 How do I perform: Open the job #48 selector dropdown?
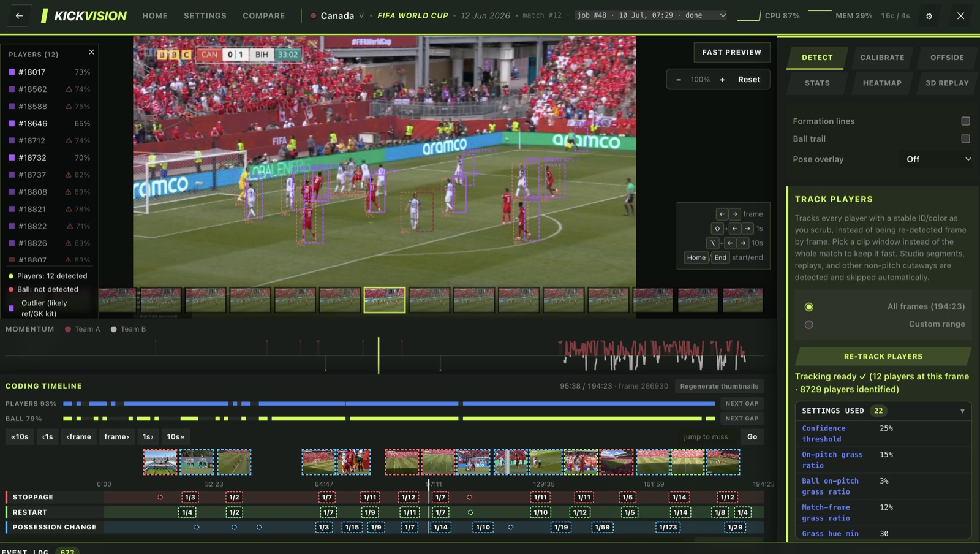click(x=651, y=15)
